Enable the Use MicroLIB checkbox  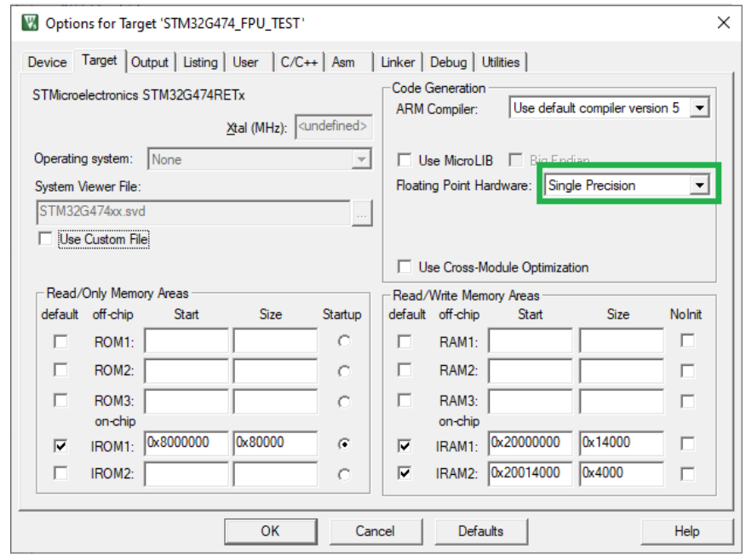pyautogui.click(x=405, y=160)
